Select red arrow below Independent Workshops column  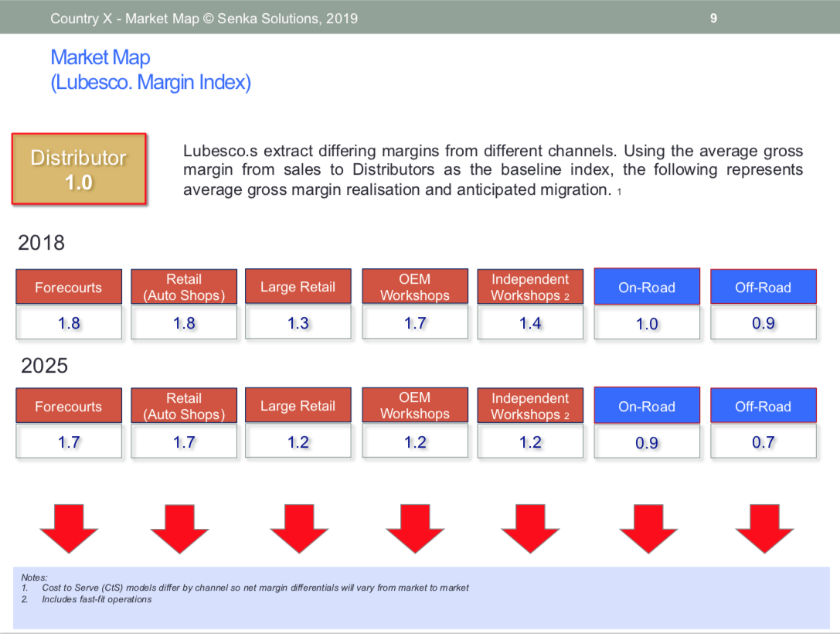click(530, 527)
